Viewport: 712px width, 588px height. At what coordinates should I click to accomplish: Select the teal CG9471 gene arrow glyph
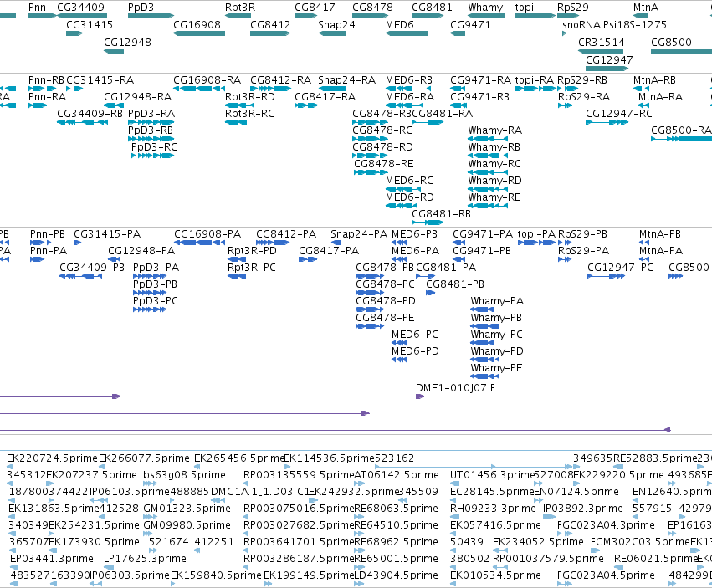(x=458, y=33)
